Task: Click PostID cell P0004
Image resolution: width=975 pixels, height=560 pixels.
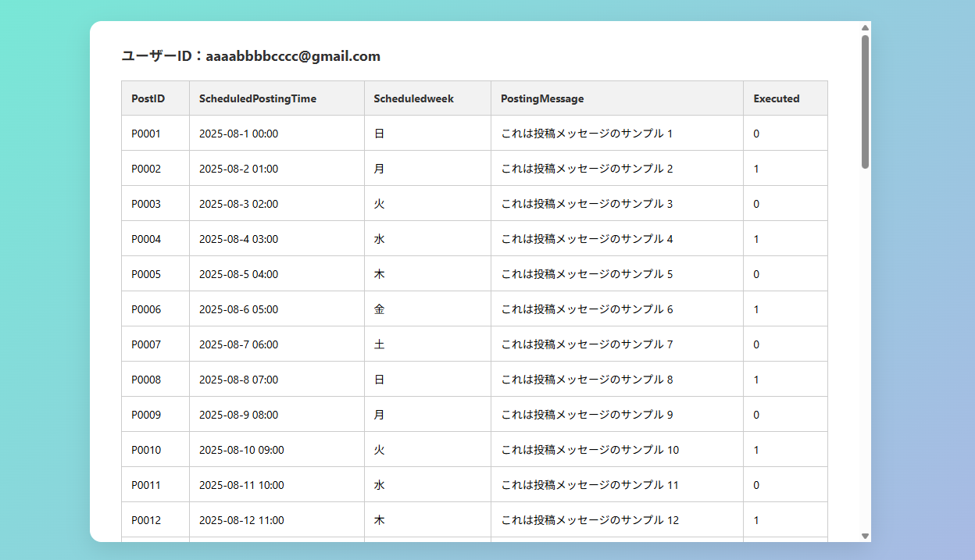Action: coord(155,239)
